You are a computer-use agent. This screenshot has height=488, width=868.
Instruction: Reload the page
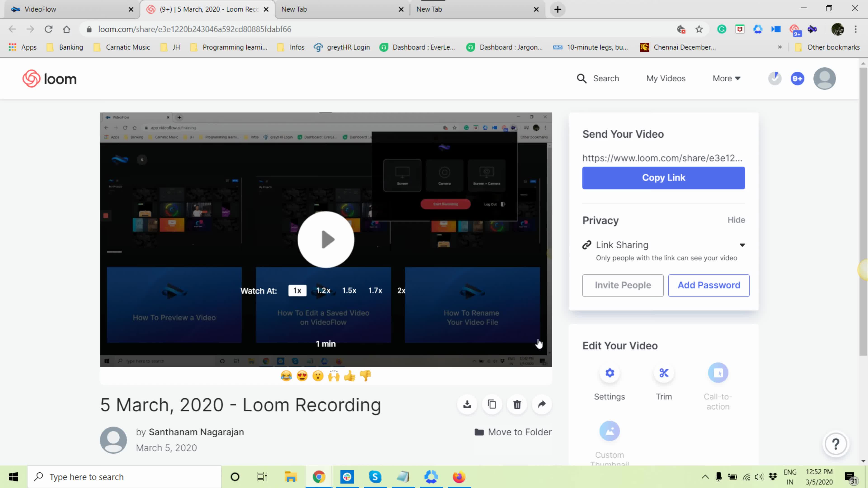click(49, 29)
